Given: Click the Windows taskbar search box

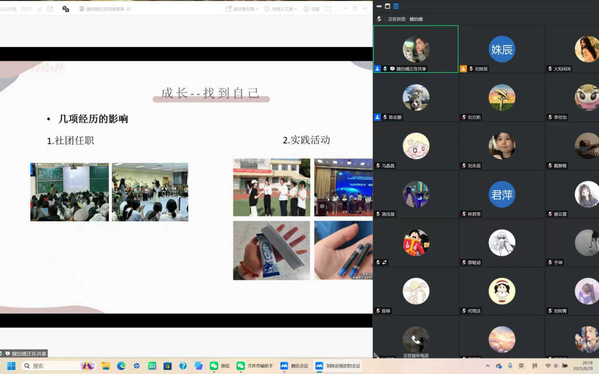Looking at the screenshot, I should pyautogui.click(x=57, y=366).
